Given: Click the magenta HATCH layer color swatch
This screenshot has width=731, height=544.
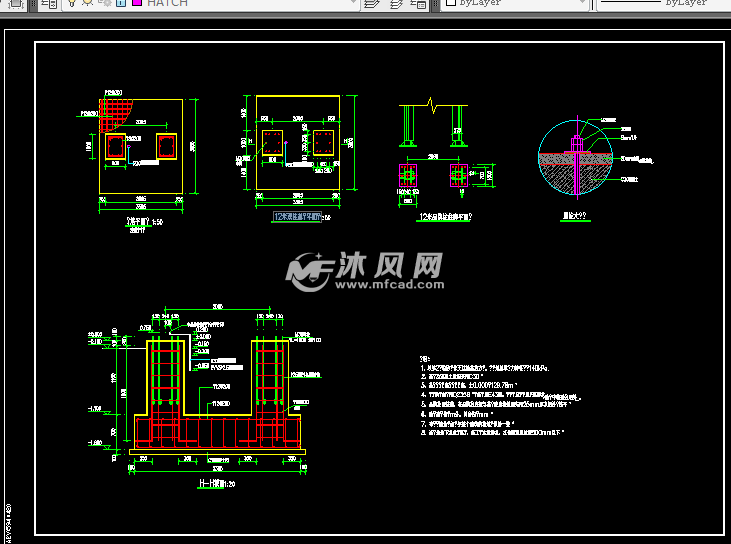Looking at the screenshot, I should (x=137, y=3).
